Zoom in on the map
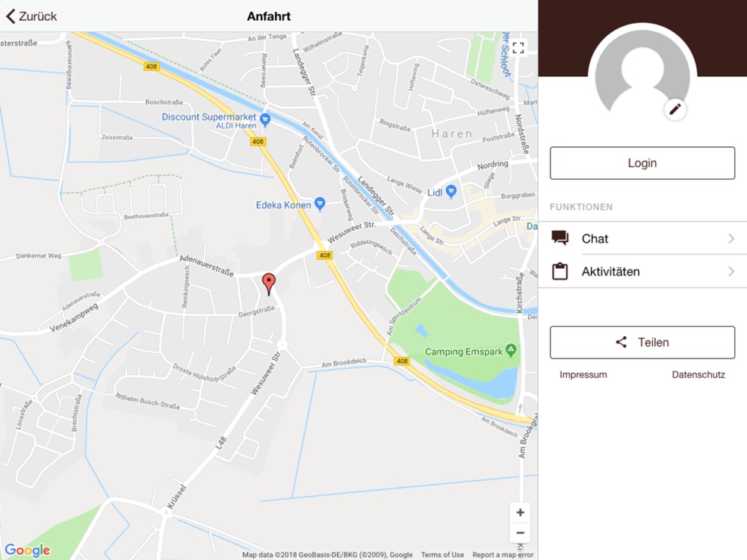The width and height of the screenshot is (747, 560). (x=520, y=512)
